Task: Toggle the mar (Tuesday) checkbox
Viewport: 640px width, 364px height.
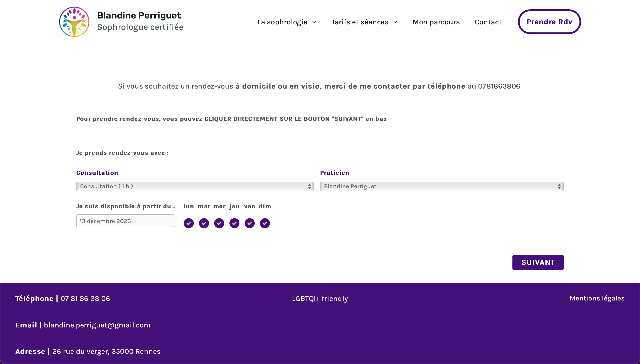Action: (204, 223)
